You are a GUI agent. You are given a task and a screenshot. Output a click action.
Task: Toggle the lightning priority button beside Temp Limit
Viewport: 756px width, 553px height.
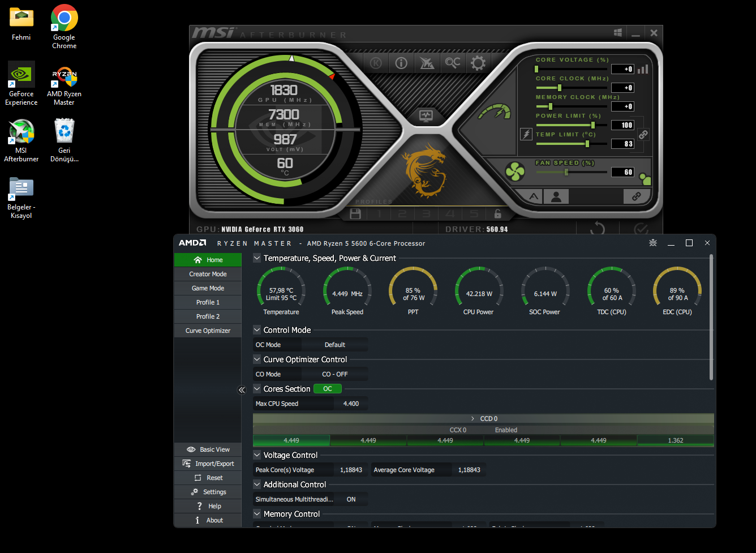point(526,135)
